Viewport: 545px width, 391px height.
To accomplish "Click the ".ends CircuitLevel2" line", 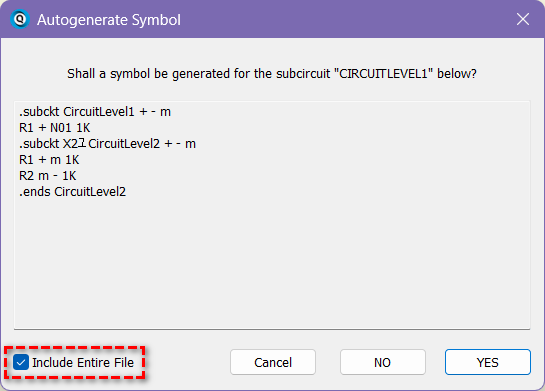I will click(x=72, y=192).
